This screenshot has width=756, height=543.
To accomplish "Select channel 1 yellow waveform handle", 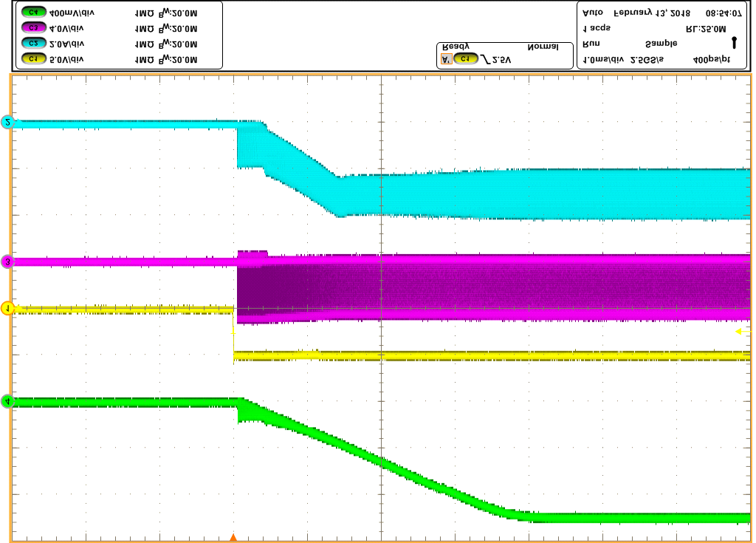I will 8,309.
